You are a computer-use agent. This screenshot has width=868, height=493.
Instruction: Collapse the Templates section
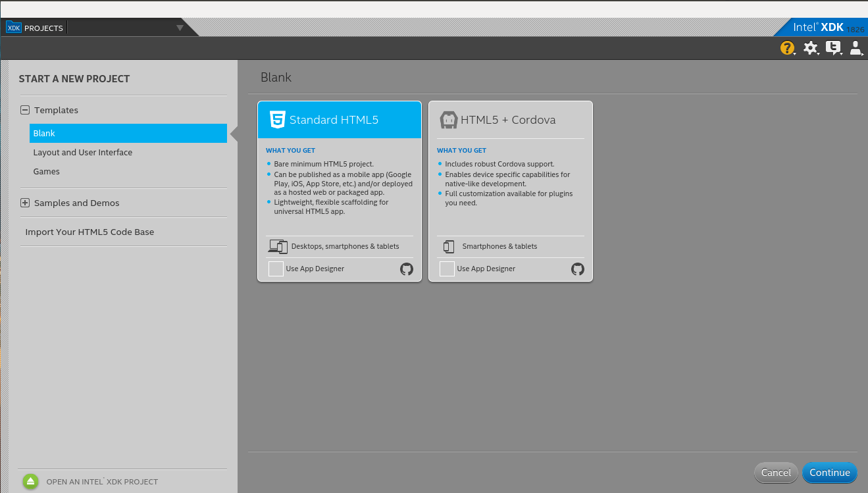tap(24, 110)
